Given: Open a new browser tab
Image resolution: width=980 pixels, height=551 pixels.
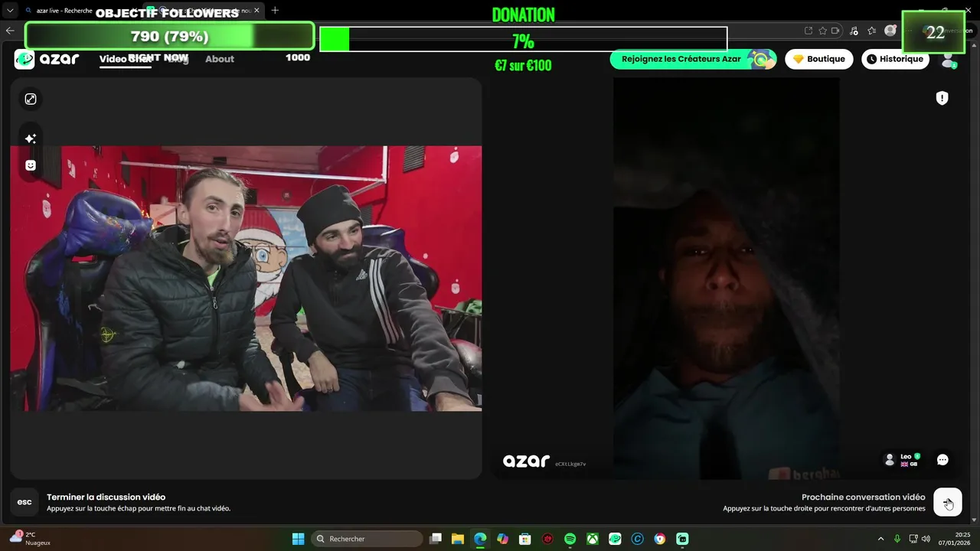Looking at the screenshot, I should click(x=275, y=10).
